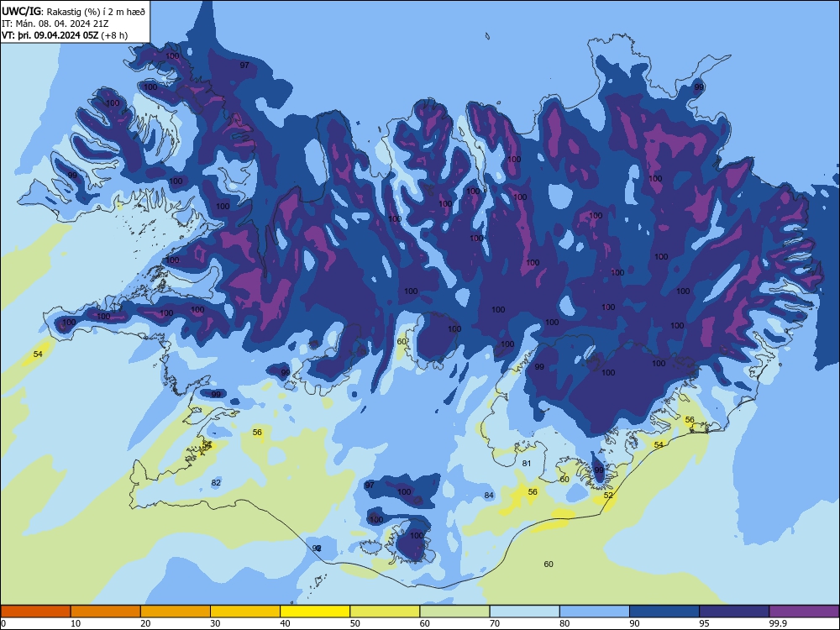
Task: Click the amber 30–40 legend swatch
Action: [245, 612]
